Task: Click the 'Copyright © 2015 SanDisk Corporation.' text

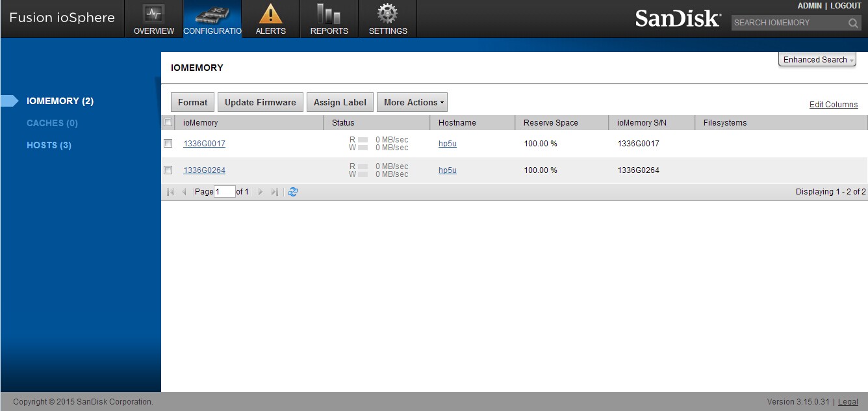Action: (x=83, y=402)
